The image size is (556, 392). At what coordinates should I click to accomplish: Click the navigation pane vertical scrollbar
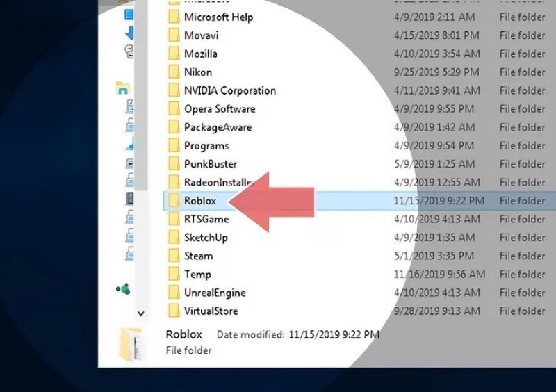[x=141, y=104]
